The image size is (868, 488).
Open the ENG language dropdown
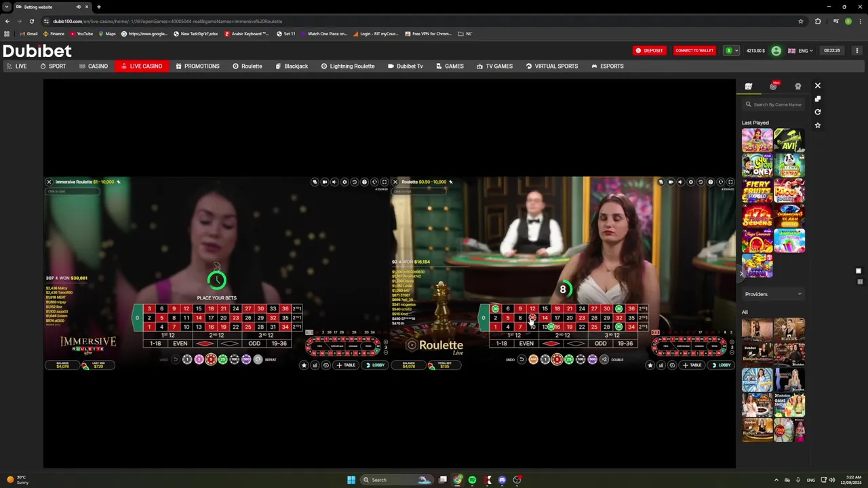click(x=800, y=50)
